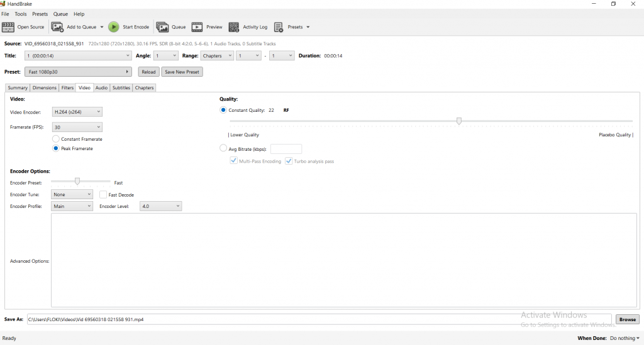
Task: Select the Constant Framerate radio button
Action: 56,139
